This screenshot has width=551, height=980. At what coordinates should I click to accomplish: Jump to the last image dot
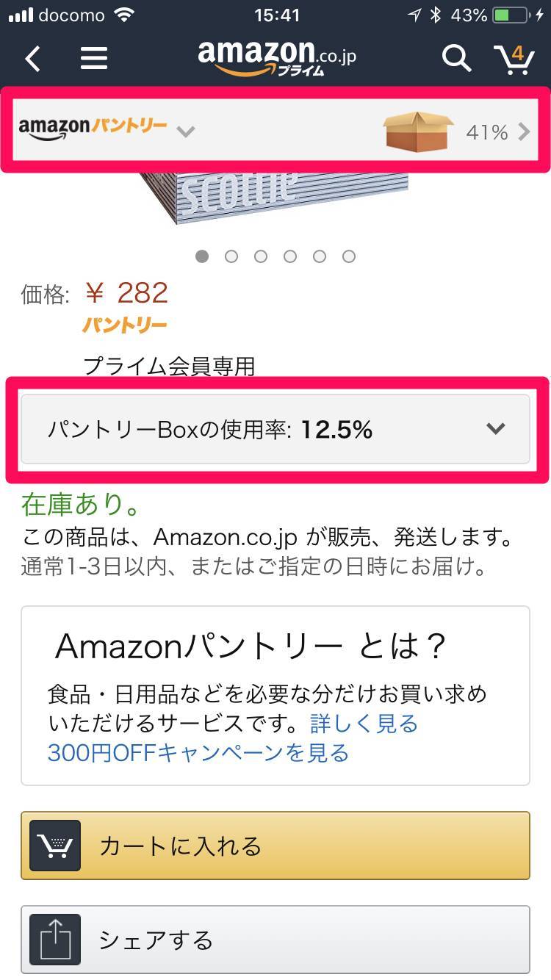pos(349,256)
